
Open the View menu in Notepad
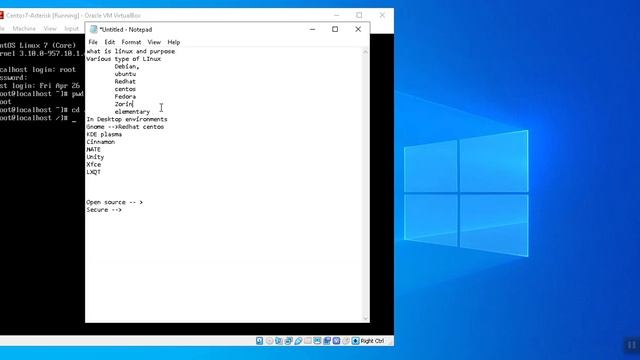coord(154,42)
